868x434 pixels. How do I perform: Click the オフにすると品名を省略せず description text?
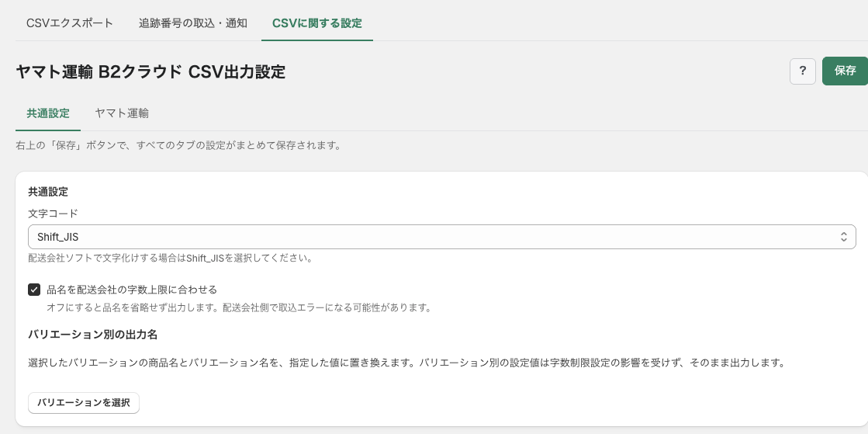coord(239,307)
